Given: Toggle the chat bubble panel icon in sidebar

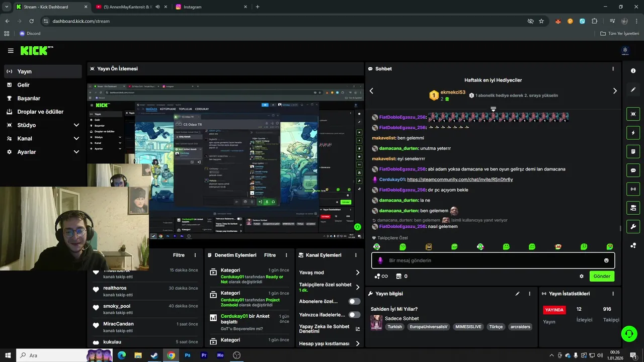Looking at the screenshot, I should click(633, 170).
